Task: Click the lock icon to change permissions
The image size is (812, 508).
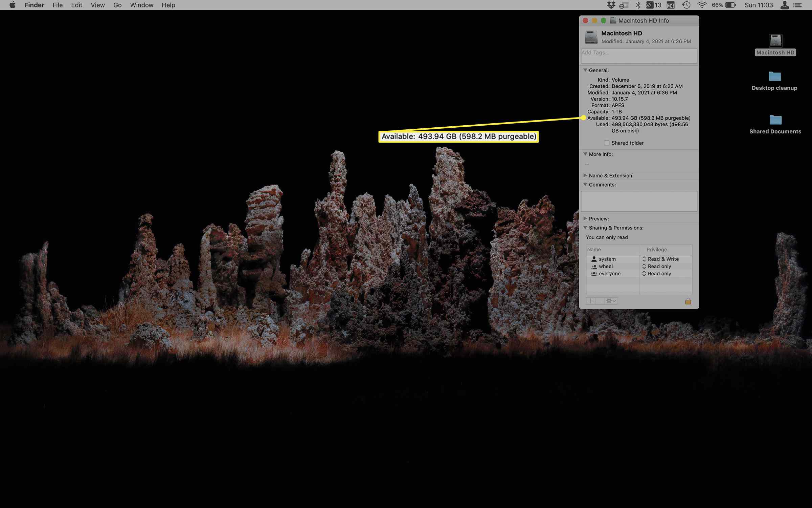Action: click(x=689, y=301)
